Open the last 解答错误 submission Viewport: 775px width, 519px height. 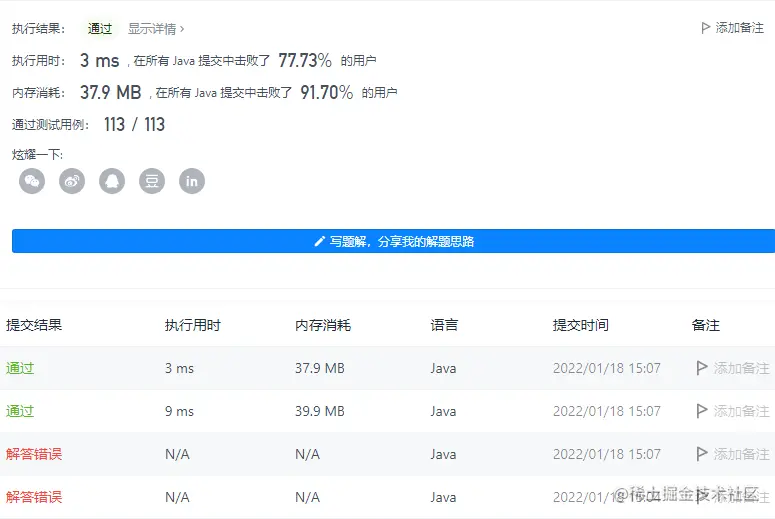pos(34,497)
